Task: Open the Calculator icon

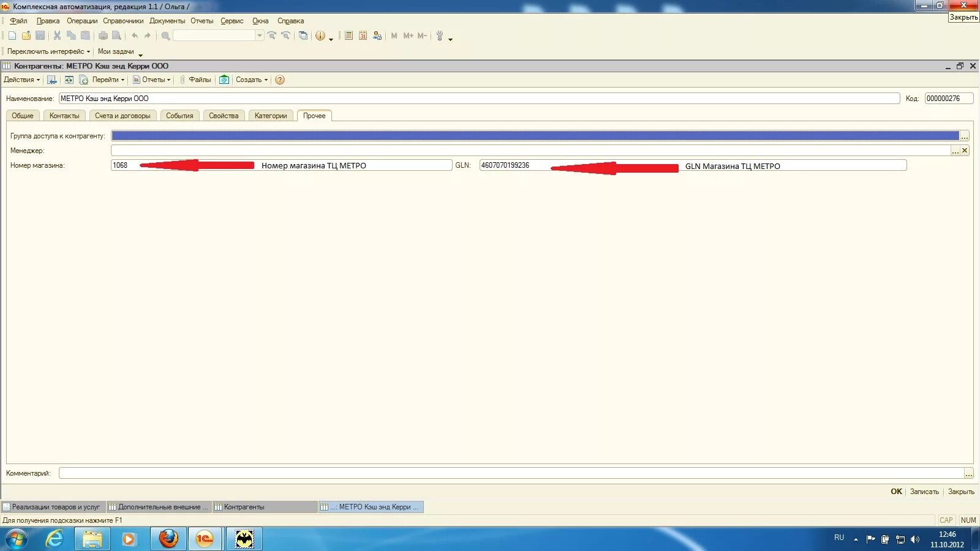Action: coord(349,36)
